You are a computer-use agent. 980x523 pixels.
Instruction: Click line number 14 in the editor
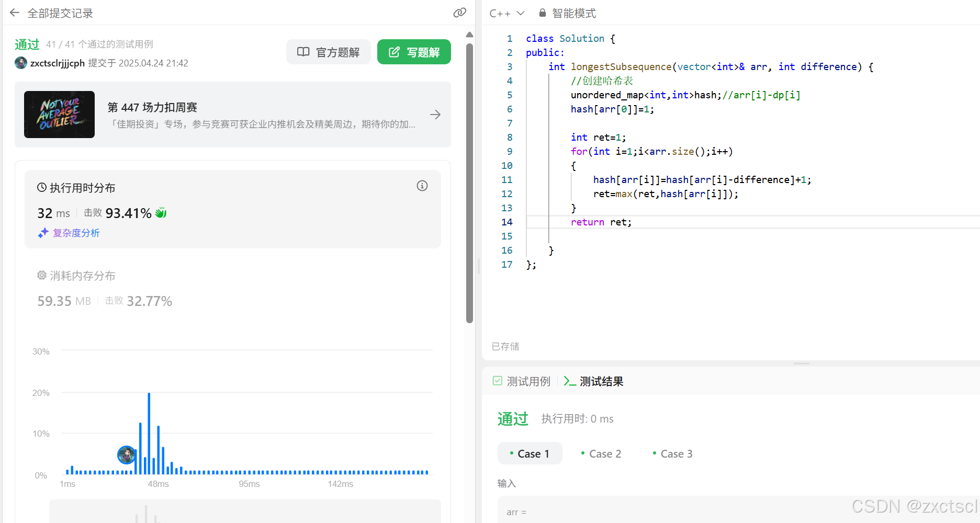point(507,222)
